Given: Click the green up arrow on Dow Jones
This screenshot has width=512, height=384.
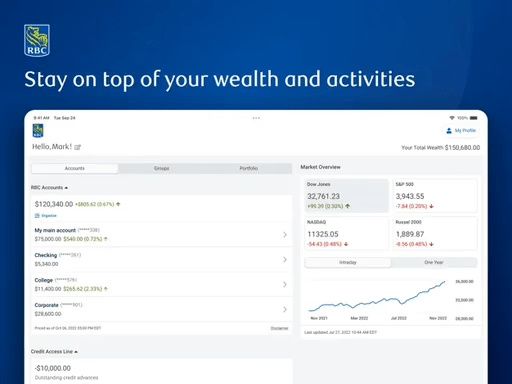Looking at the screenshot, I should coord(348,206).
